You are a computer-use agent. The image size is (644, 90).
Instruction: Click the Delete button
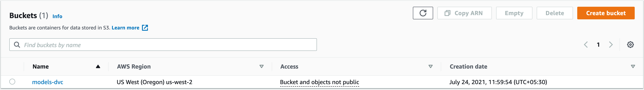point(554,13)
